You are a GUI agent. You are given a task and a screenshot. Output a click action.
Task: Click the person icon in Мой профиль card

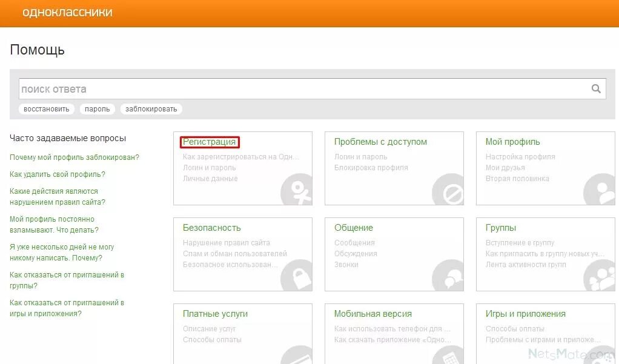[599, 189]
